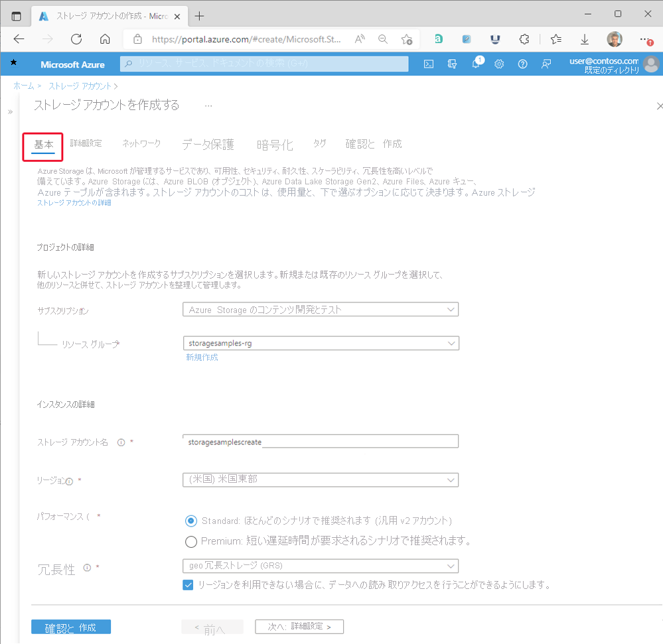The width and height of the screenshot is (663, 644).
Task: Close the ストレージ アカウントを作成する blade
Action: point(660,106)
